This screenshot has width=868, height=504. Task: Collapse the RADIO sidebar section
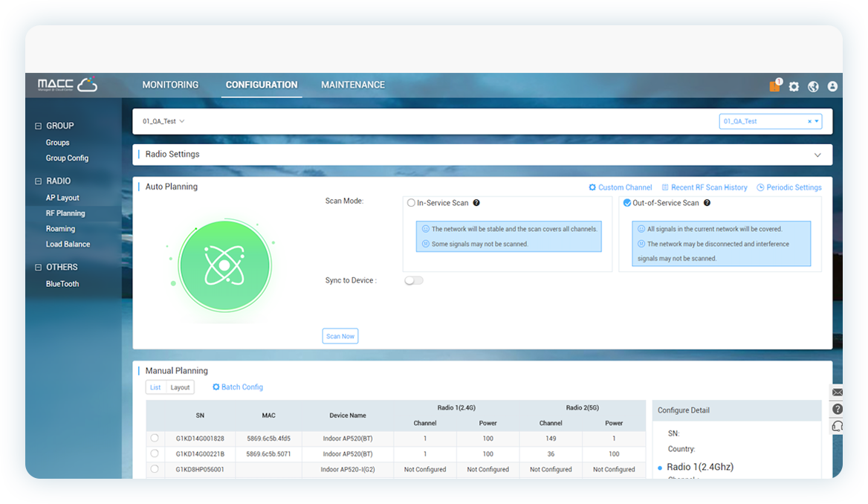tap(38, 181)
